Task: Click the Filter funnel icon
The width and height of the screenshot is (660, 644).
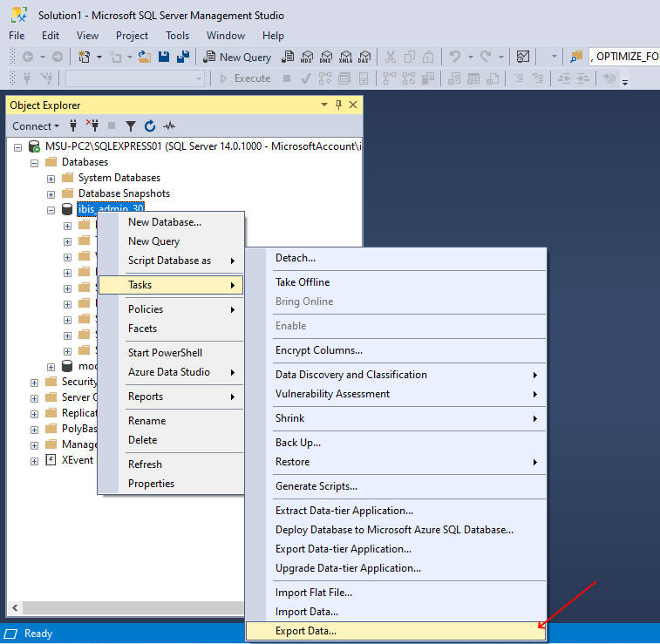Action: pos(131,125)
